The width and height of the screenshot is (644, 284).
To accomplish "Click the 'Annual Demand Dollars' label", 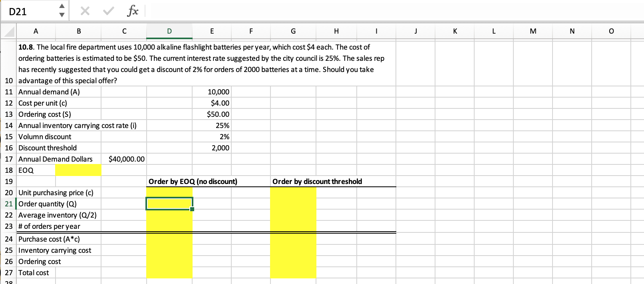I will [x=56, y=159].
